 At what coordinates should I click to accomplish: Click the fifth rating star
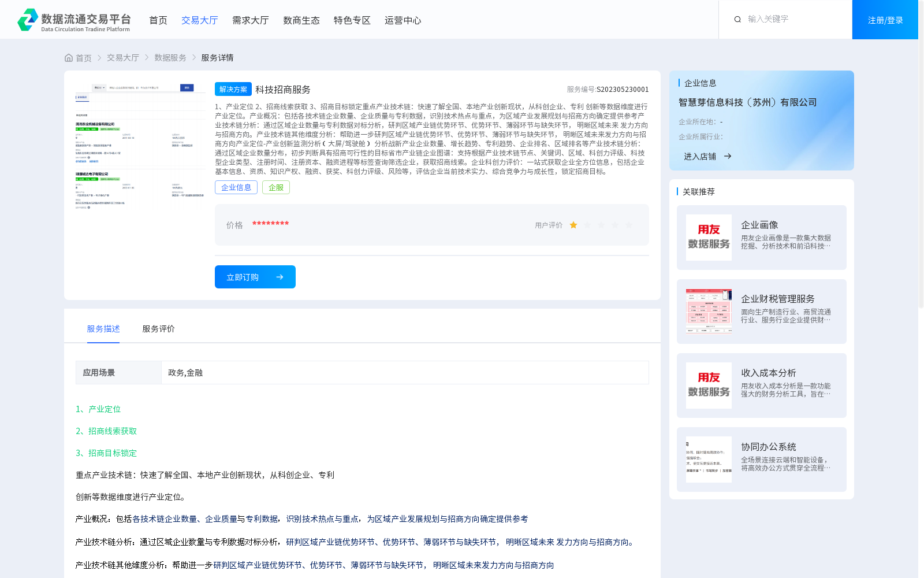[x=629, y=225]
